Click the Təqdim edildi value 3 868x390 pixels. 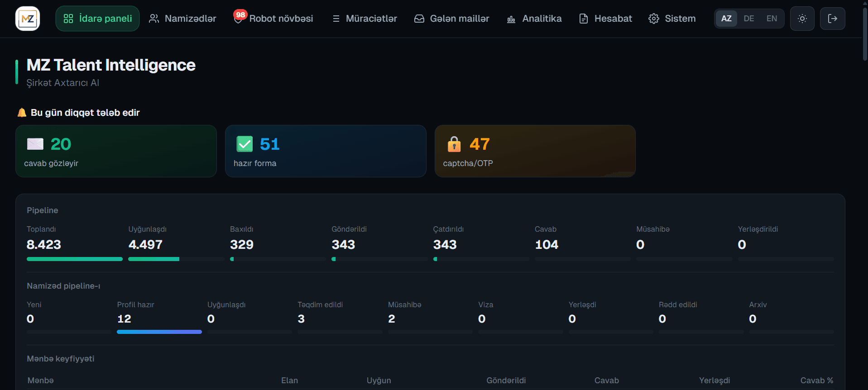(x=301, y=319)
